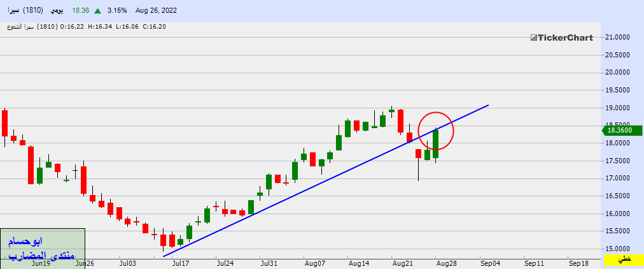
Task: Click the L:16.06 low value
Action: 127,26
